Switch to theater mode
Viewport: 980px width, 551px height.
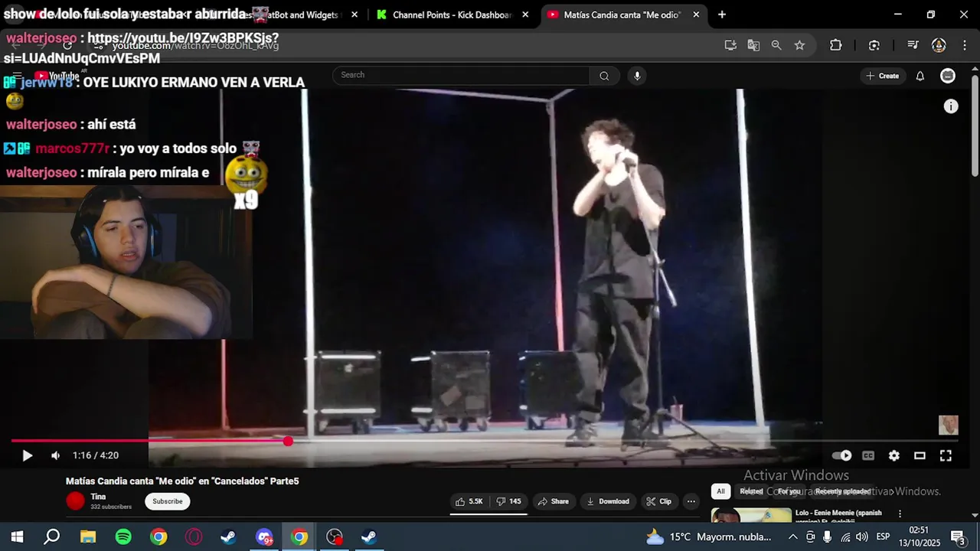click(x=920, y=455)
